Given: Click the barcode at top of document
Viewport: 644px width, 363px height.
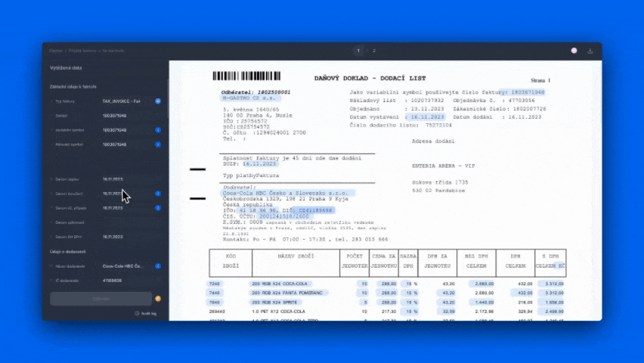Looking at the screenshot, I should point(246,76).
